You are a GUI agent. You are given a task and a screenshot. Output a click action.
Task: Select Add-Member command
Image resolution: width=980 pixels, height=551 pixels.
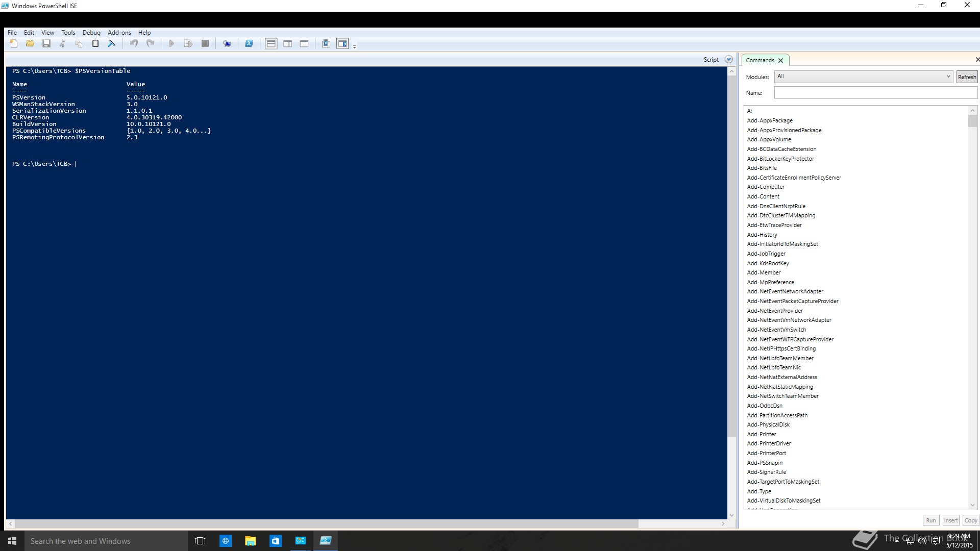click(x=764, y=272)
